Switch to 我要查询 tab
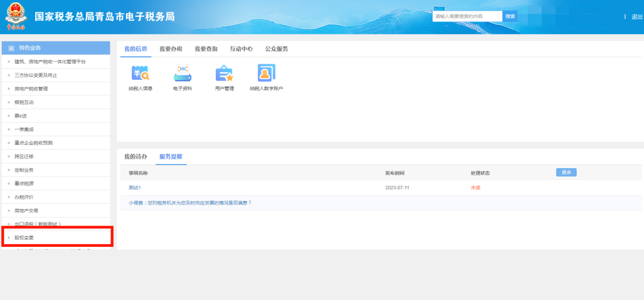Screen dimensions: 644x300 pos(206,49)
